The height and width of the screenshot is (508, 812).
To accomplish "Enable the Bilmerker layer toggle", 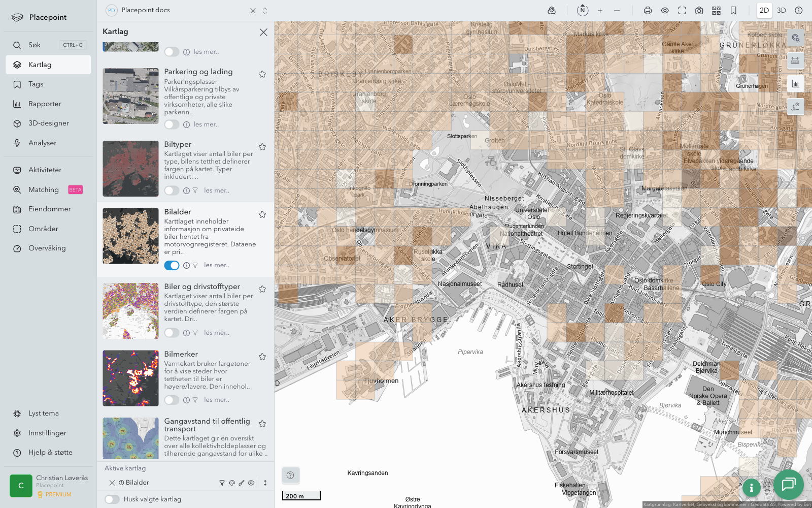I will 172,400.
